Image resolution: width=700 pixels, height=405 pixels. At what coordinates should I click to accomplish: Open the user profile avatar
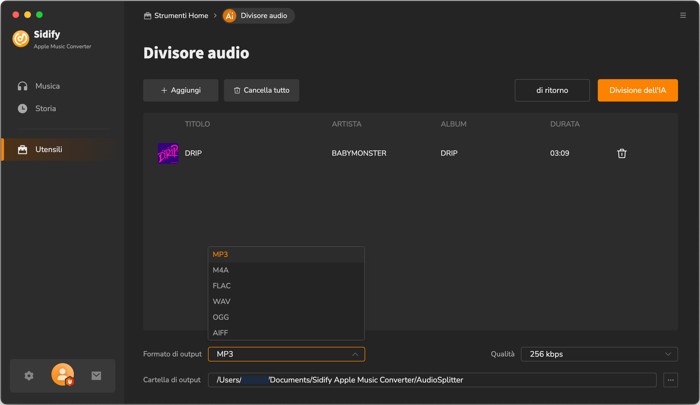click(62, 375)
